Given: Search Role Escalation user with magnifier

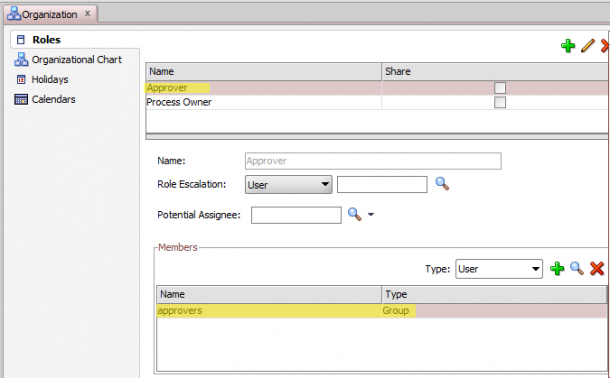Looking at the screenshot, I should tap(442, 184).
